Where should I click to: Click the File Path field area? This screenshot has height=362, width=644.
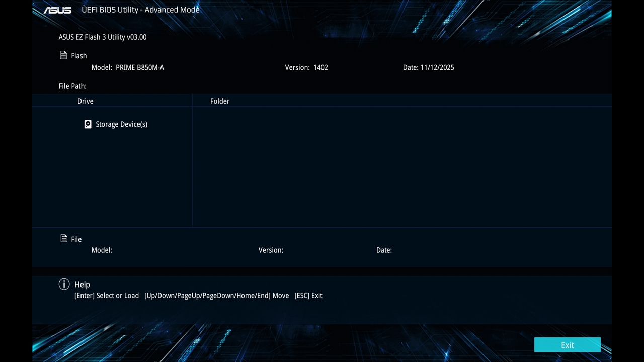click(72, 86)
